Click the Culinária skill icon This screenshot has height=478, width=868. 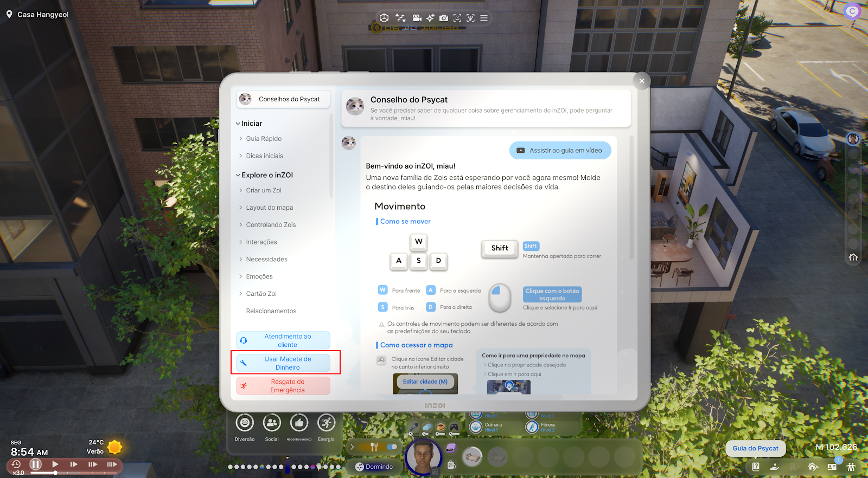476,427
